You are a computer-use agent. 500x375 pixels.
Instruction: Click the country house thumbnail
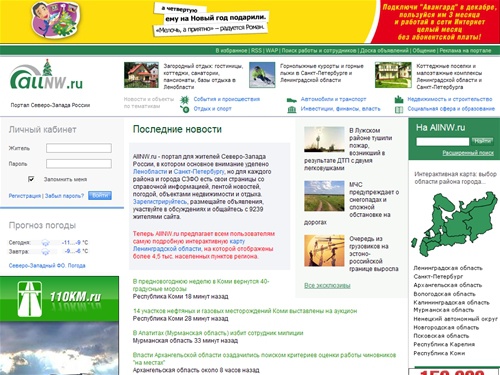pyautogui.click(x=141, y=75)
